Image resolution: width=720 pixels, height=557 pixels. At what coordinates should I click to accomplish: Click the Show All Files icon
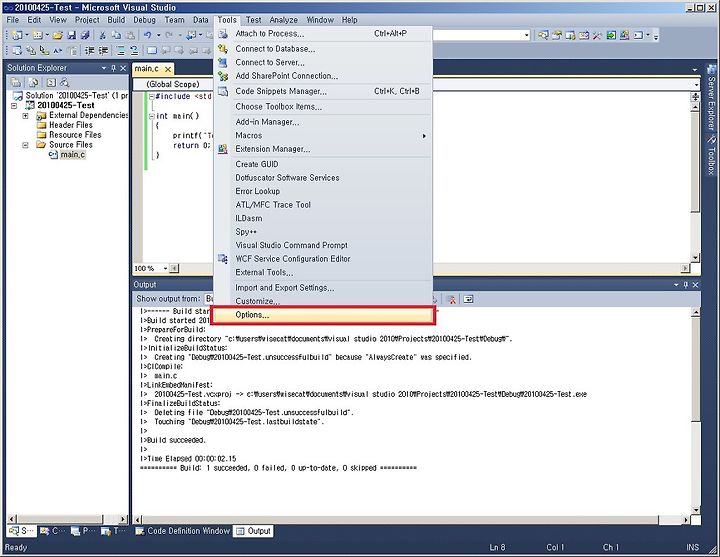click(34, 82)
